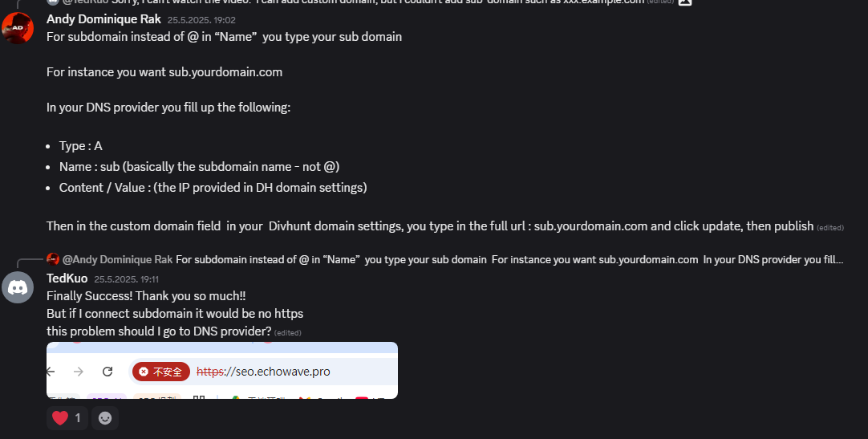Jump to the replied message from Andy Dominique Rak
The width and height of the screenshot is (868, 439).
click(x=509, y=260)
